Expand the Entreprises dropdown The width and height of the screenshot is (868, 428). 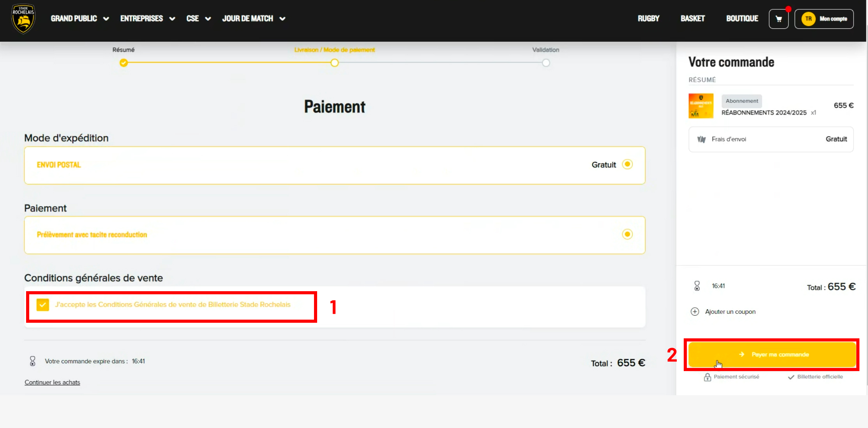(148, 18)
